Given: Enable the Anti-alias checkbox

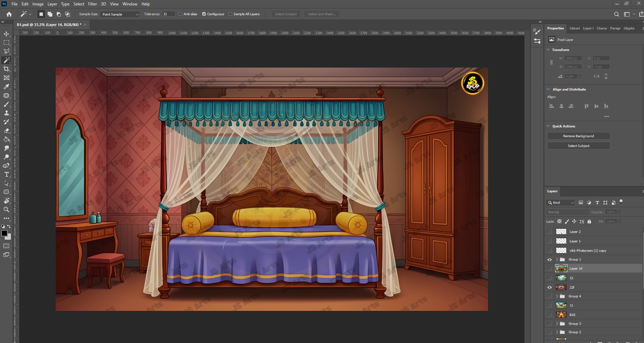Looking at the screenshot, I should [x=180, y=14].
